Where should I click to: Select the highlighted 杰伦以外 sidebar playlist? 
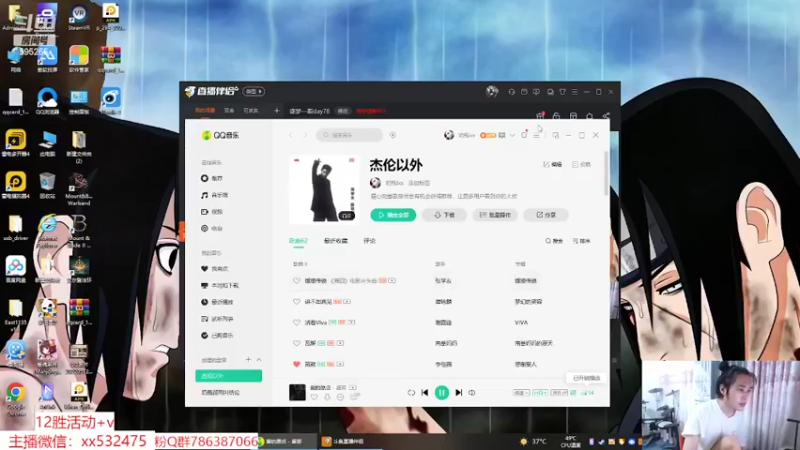[x=229, y=376]
